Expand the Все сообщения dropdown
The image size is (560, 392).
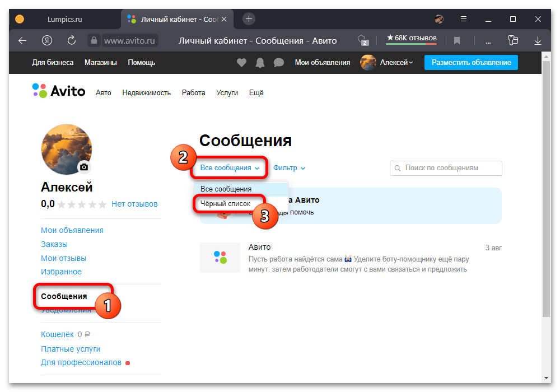click(x=230, y=167)
